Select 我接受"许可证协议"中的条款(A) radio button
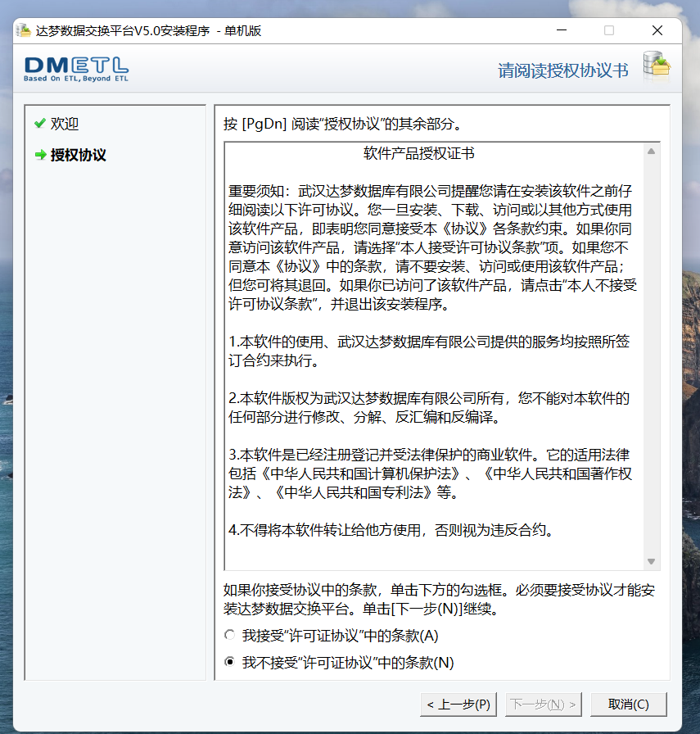The height and width of the screenshot is (734, 700). (229, 635)
